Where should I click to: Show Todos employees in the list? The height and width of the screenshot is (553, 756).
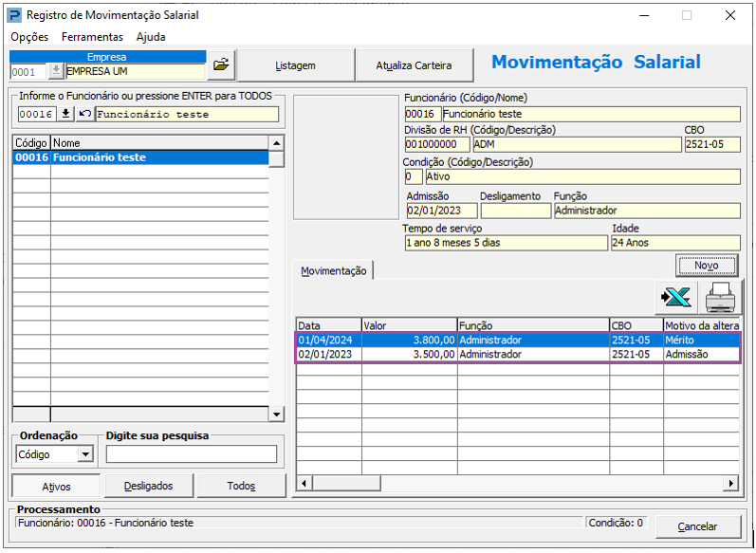tap(241, 486)
